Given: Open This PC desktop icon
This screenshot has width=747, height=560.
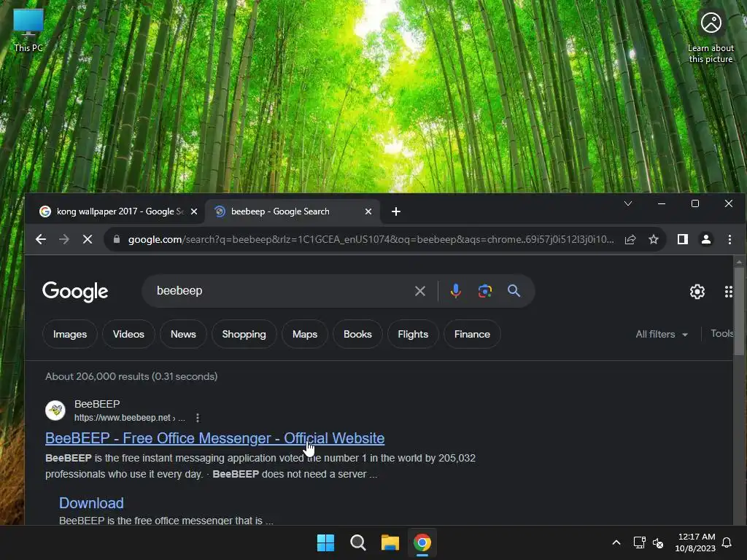Looking at the screenshot, I should tap(28, 30).
